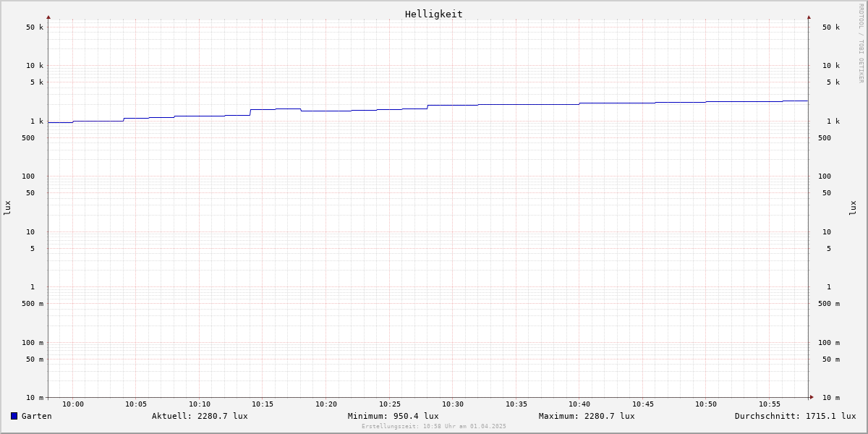Click the 'Durchschnitt: 1715.1 lux' average value

(x=796, y=416)
